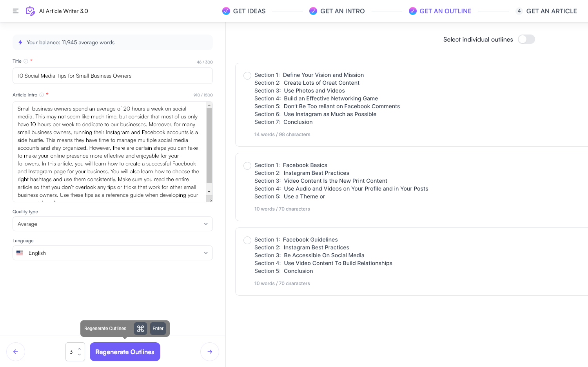Open the Language dropdown
The image size is (588, 367).
pyautogui.click(x=113, y=253)
